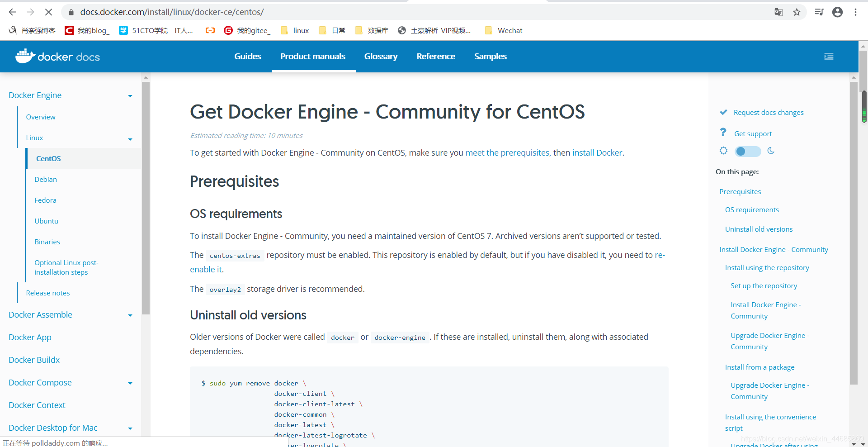This screenshot has width=868, height=447.
Task: Open Binaries in the sidebar
Action: [x=47, y=242]
